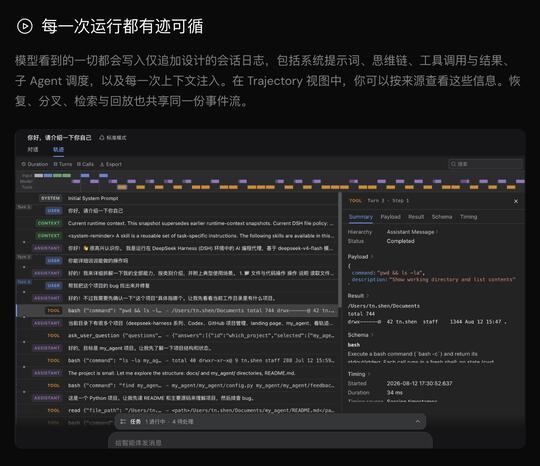540x466 pixels.
Task: Open the Payload tab in detail panel
Action: 391,217
